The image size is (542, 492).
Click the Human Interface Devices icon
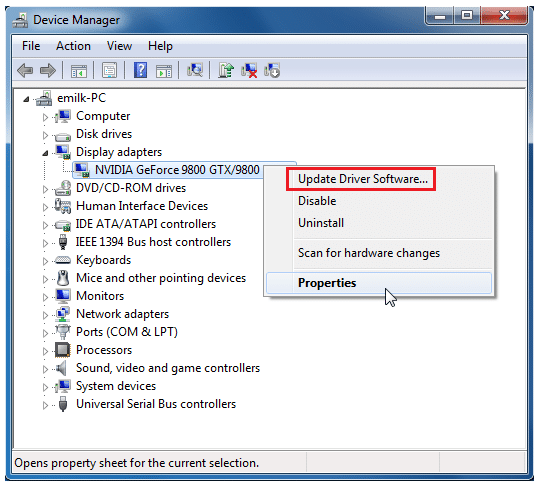click(x=63, y=206)
